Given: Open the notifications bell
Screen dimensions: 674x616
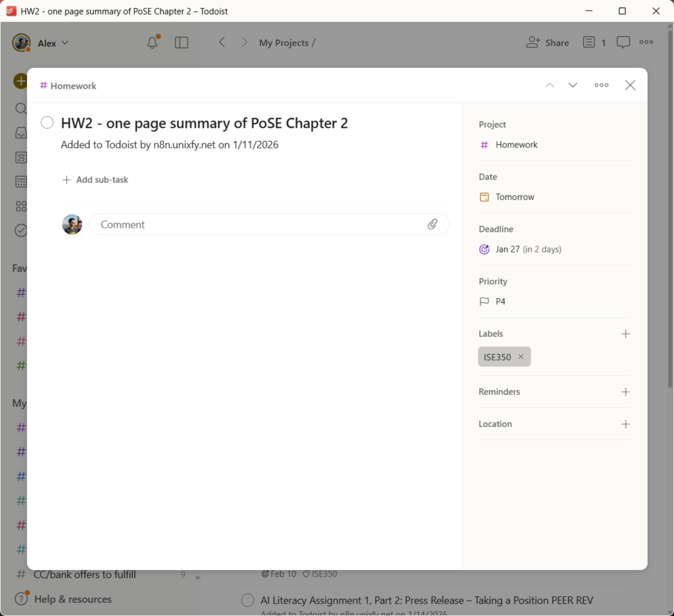Looking at the screenshot, I should (x=152, y=43).
